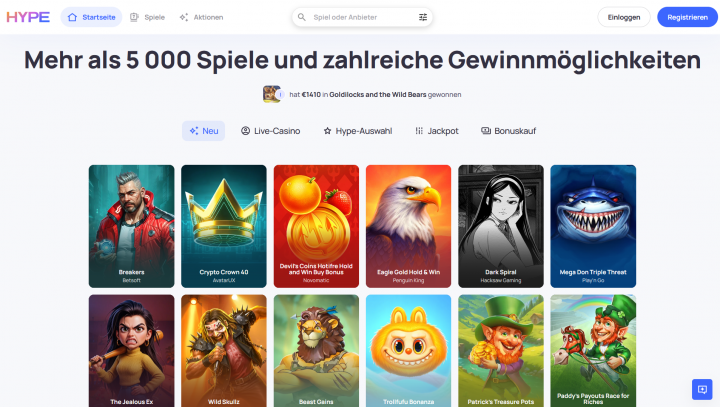Launch the Dark Spiral game tile
Viewport: 720px width, 407px height.
[501, 226]
